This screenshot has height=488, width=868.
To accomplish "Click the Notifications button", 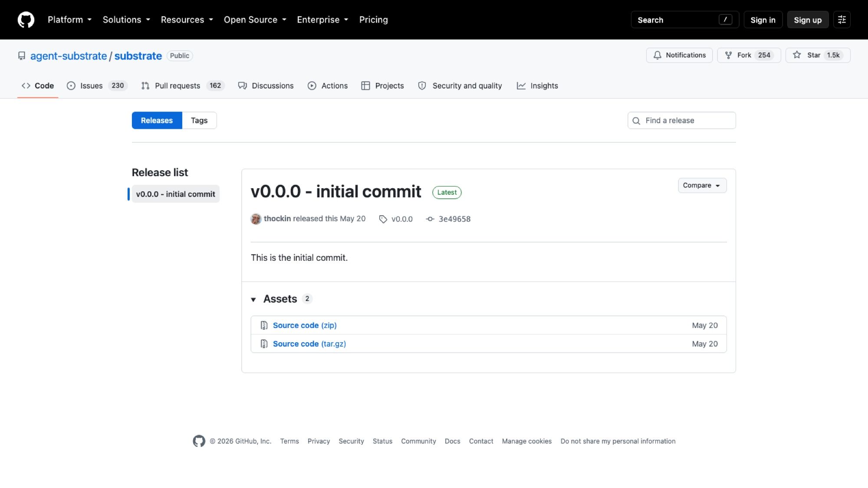I will (x=679, y=55).
